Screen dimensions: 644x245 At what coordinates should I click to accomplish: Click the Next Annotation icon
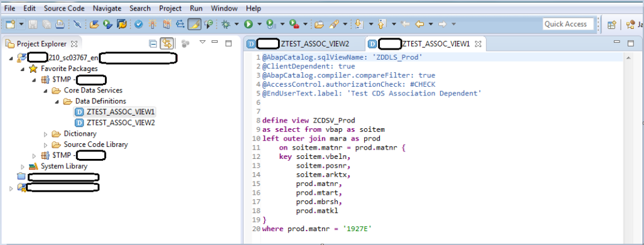359,24
